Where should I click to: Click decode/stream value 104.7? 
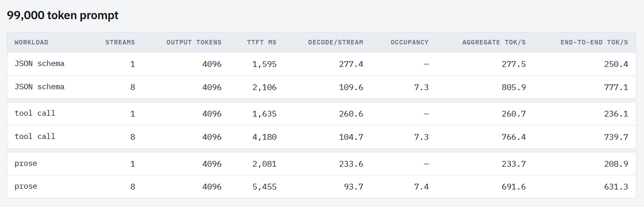[351, 137]
